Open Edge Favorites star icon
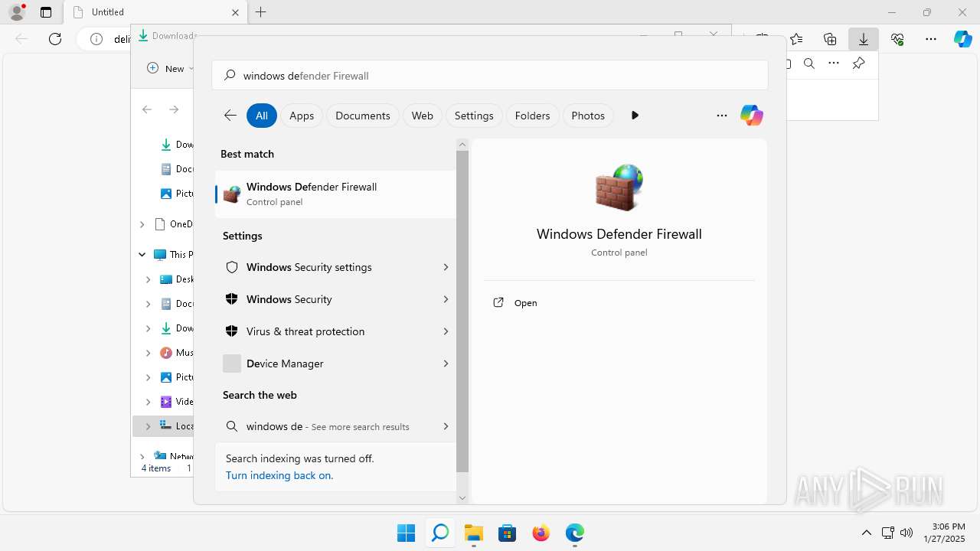Image resolution: width=980 pixels, height=551 pixels. click(796, 39)
